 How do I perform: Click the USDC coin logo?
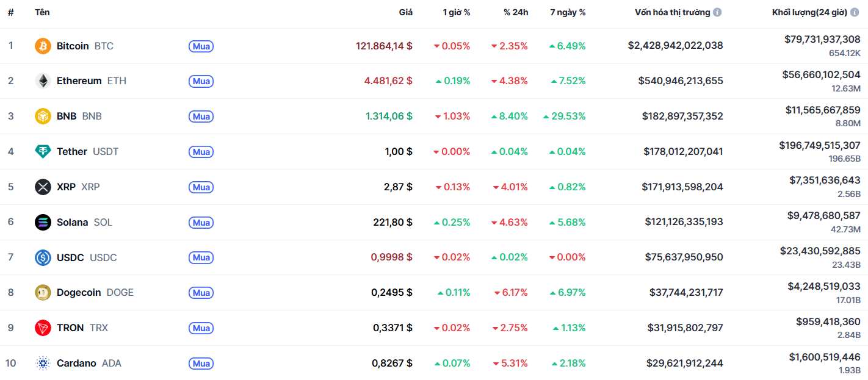(x=43, y=258)
